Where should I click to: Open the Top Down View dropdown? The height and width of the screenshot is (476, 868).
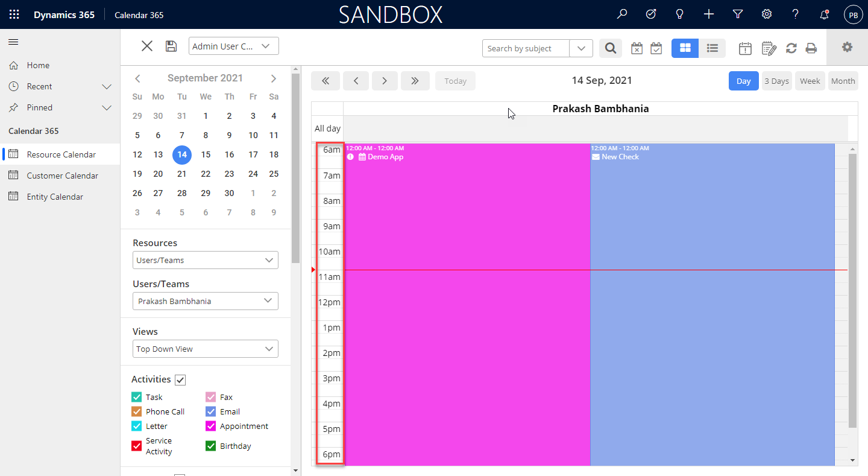coord(205,349)
